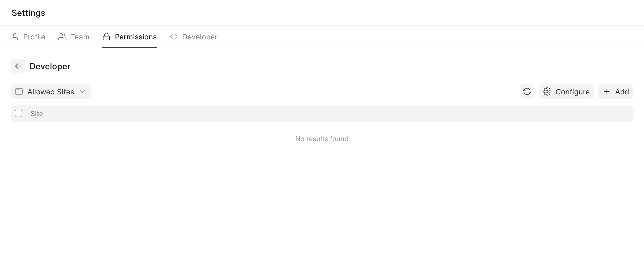
Task: Click the Site column header
Action: pos(37,114)
